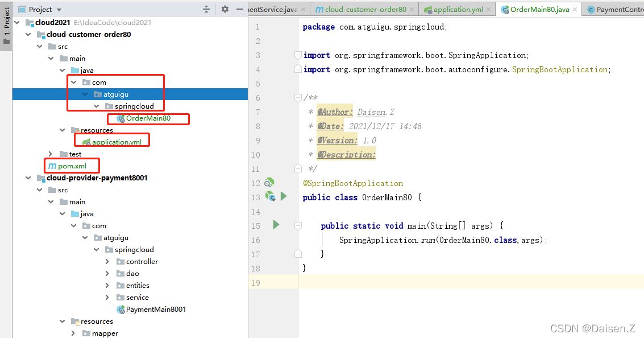Select resources folder under cloud-customer-order80
644x338 pixels.
point(97,130)
